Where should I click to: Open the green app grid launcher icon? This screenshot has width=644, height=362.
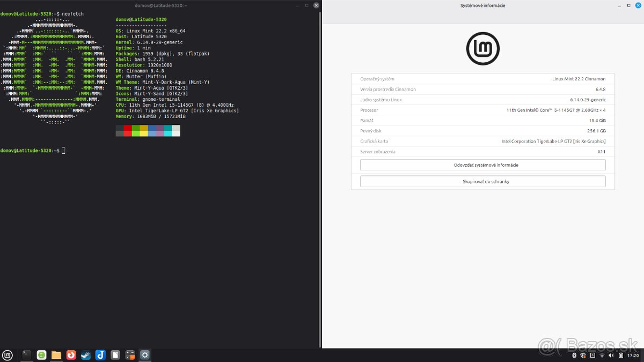[x=41, y=355]
